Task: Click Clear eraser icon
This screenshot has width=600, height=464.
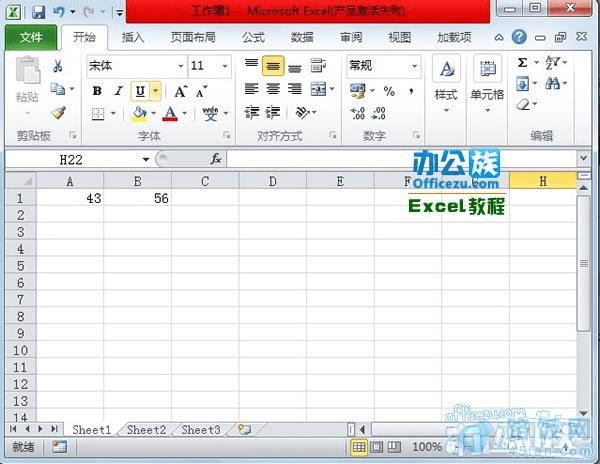Action: (x=523, y=104)
